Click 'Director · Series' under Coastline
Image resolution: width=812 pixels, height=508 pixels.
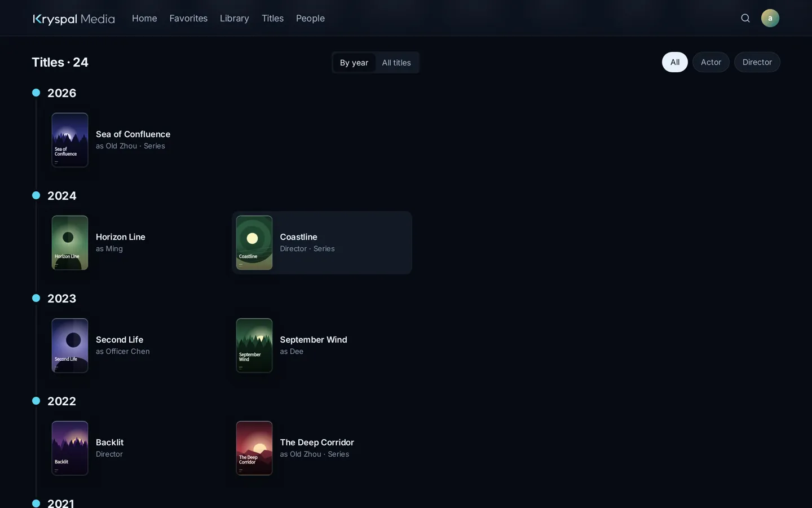[x=307, y=249]
